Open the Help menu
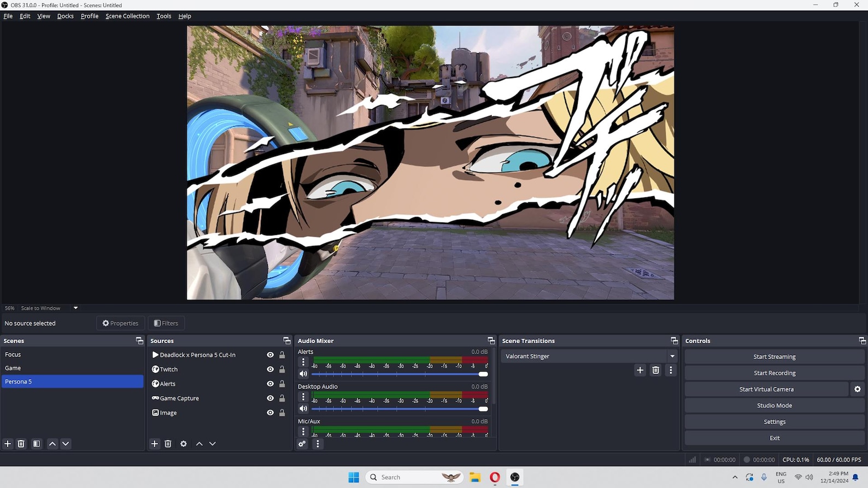 click(185, 16)
